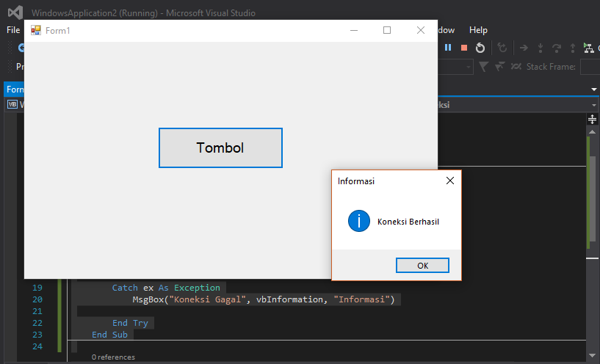
Task: Minimize the Form1 window
Action: pos(354,30)
